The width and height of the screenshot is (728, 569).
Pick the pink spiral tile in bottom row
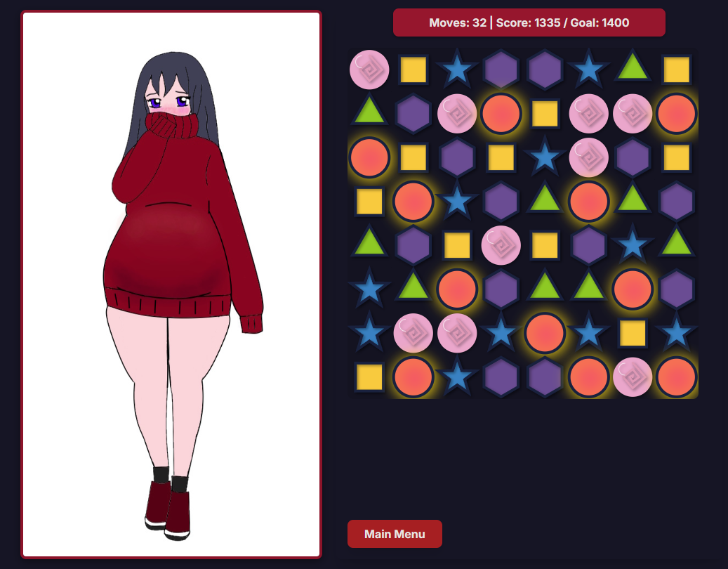pos(633,377)
